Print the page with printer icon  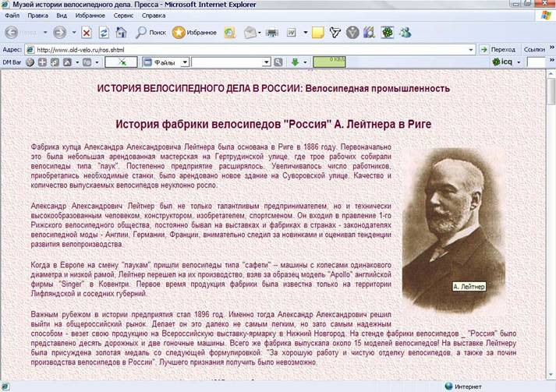click(272, 33)
